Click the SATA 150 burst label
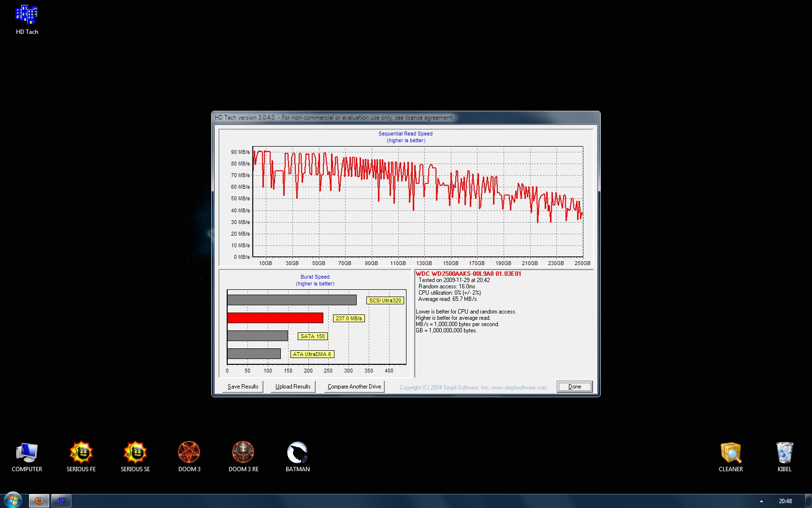This screenshot has width=812, height=508. [x=313, y=336]
